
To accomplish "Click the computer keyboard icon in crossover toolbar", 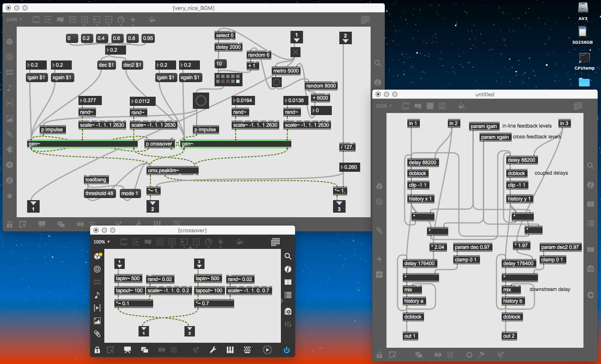I will [247, 350].
